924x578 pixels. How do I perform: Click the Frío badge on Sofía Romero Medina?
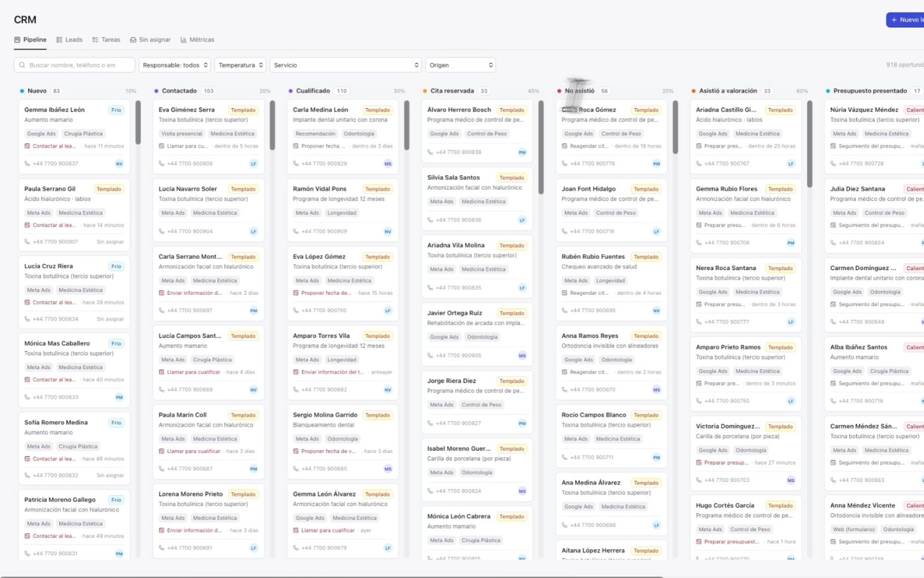116,423
